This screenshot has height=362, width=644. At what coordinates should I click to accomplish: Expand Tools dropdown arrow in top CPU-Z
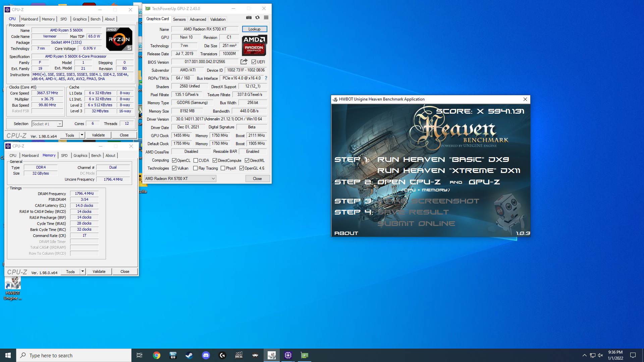tap(82, 135)
